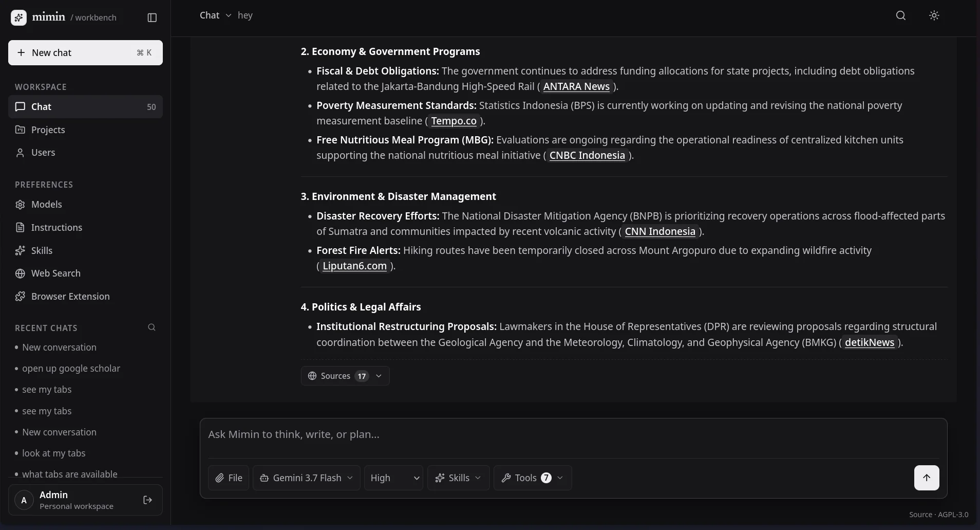
Task: Open the Gemini 3.7 Flash model dropdown
Action: coord(307,478)
